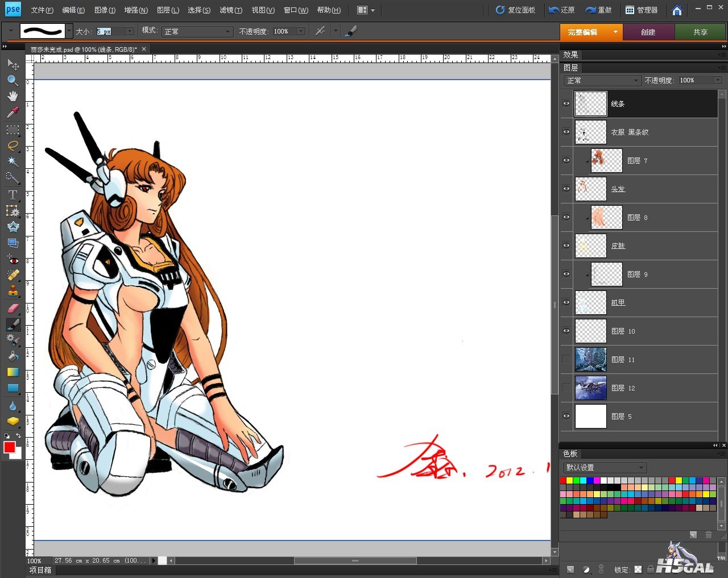Select the Eraser tool
Viewport: 728px width, 578px height.
click(x=13, y=308)
